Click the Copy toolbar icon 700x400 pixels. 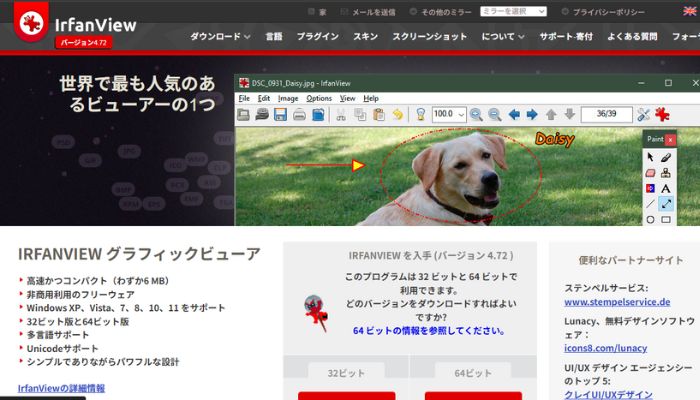coord(360,115)
